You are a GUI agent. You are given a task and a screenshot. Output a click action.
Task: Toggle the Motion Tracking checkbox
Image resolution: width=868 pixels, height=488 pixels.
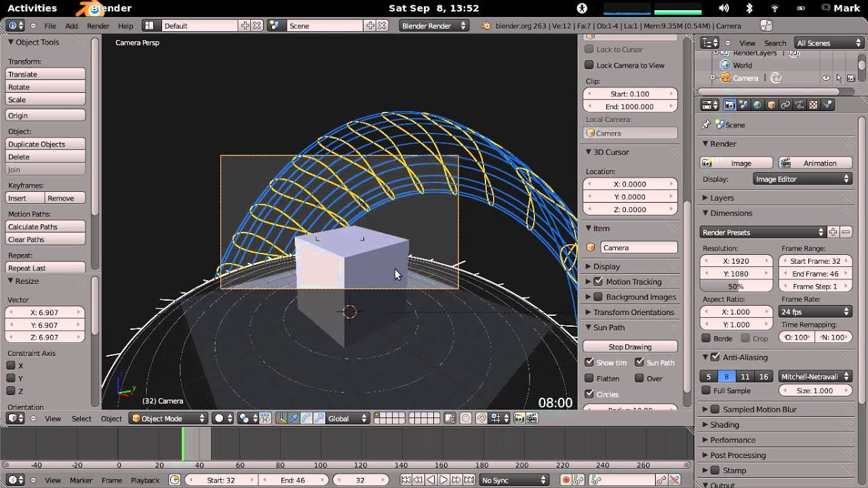598,281
